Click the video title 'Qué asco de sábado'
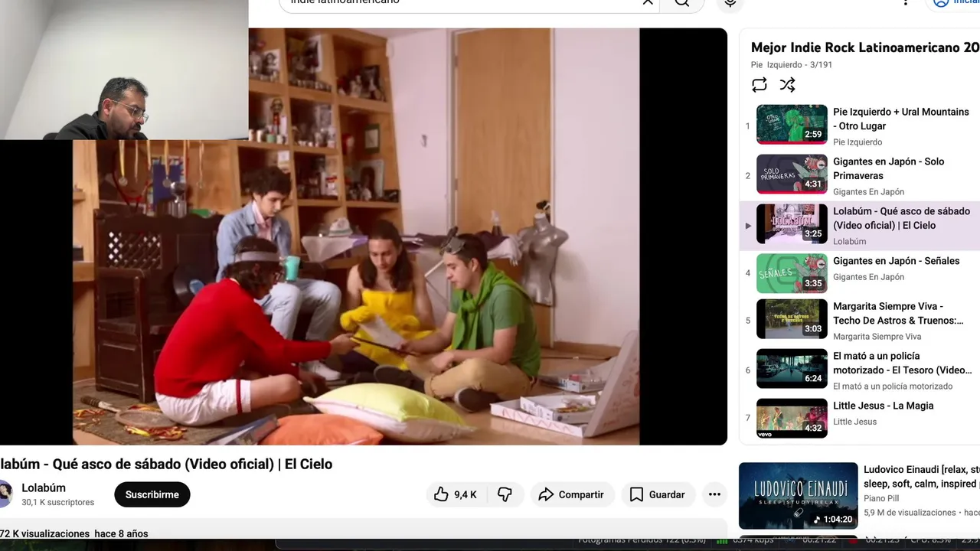Image resolution: width=980 pixels, height=551 pixels. tap(166, 464)
